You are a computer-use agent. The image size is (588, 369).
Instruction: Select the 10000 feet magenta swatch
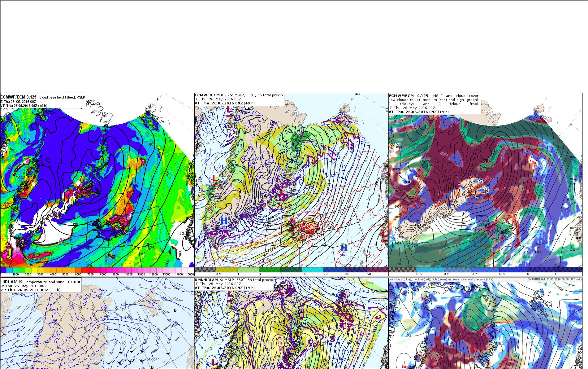coord(128,270)
